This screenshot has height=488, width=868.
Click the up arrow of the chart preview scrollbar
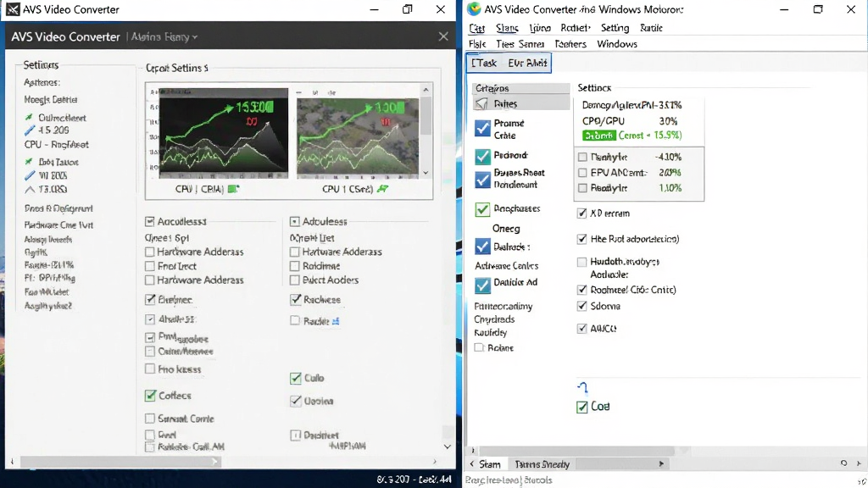(x=426, y=90)
